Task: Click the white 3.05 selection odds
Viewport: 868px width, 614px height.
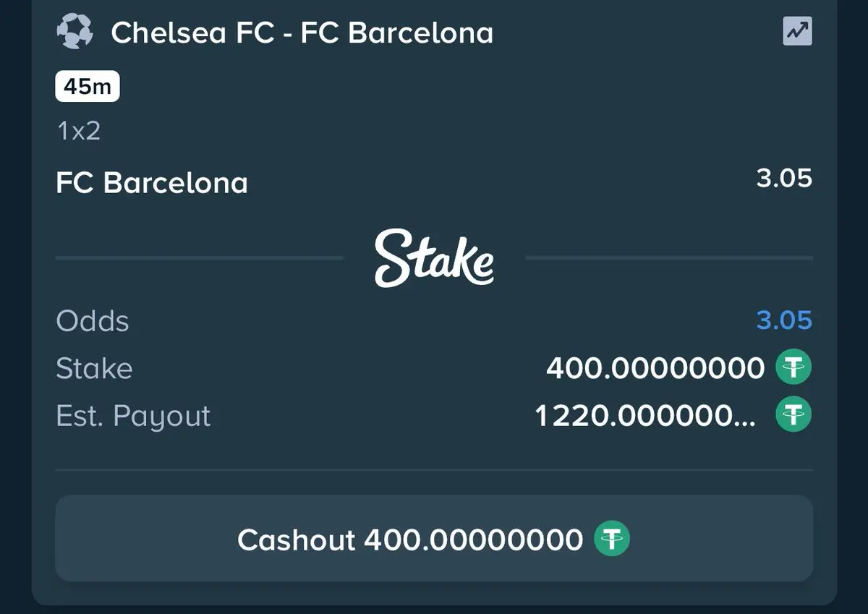Action: click(784, 178)
